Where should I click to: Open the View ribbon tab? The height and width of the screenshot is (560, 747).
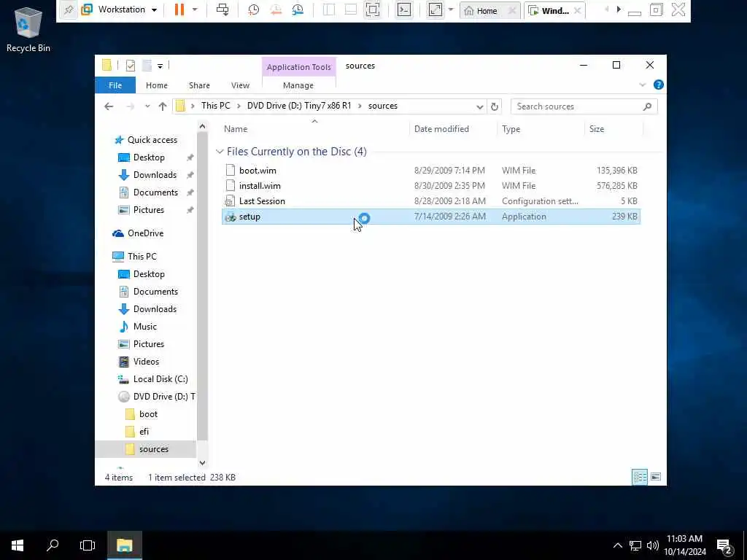coord(240,85)
